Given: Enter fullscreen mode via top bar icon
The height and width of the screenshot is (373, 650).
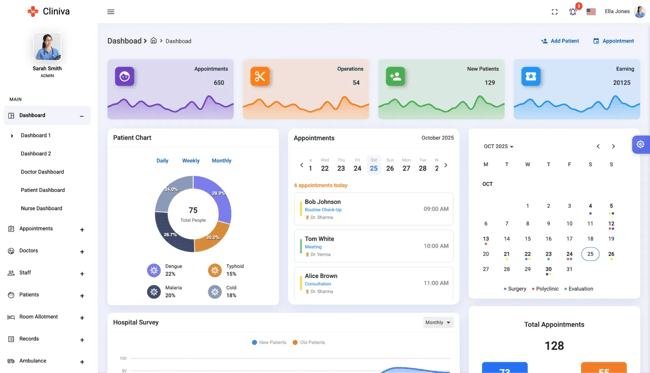Looking at the screenshot, I should pos(555,12).
